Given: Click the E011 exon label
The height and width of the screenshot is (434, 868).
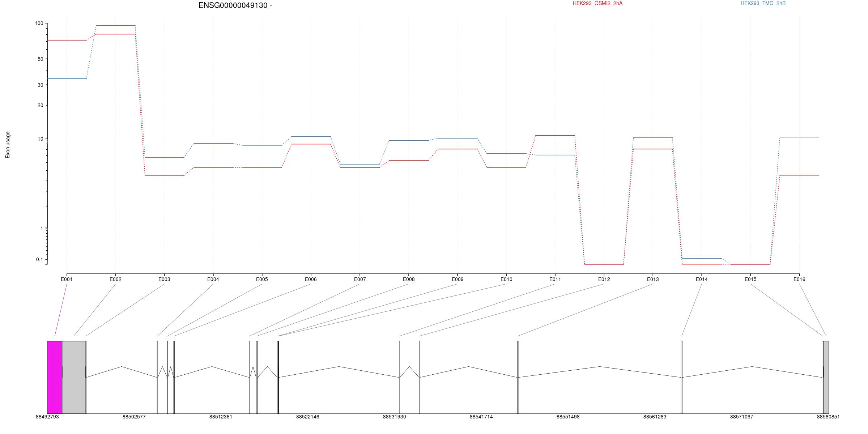Looking at the screenshot, I should (x=555, y=279).
